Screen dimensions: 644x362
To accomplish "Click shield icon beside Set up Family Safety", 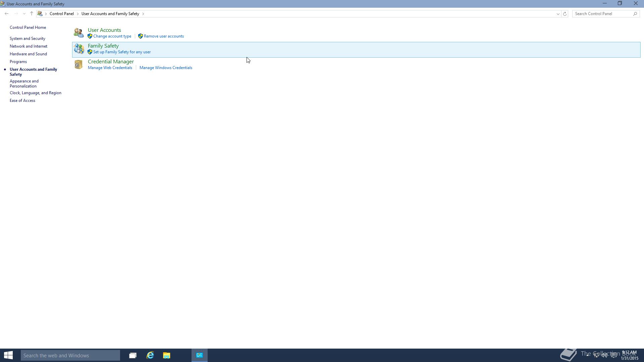I will pos(90,52).
